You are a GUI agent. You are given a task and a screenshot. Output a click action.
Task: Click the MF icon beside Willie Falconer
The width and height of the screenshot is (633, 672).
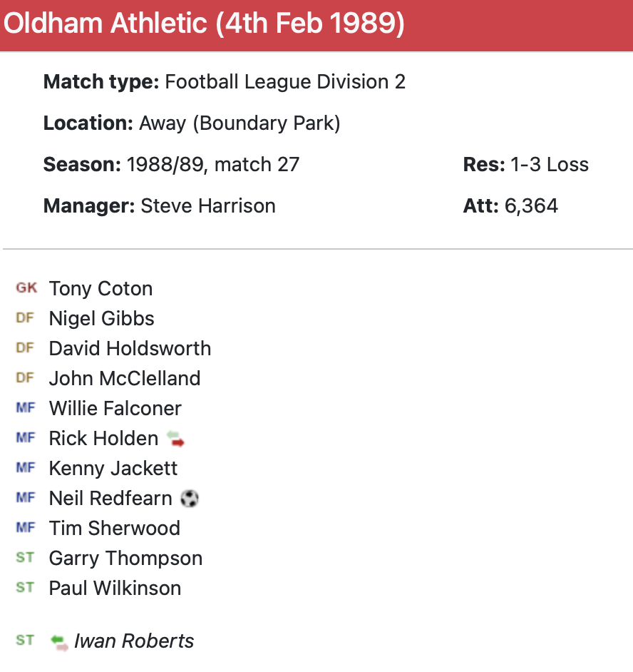click(25, 408)
